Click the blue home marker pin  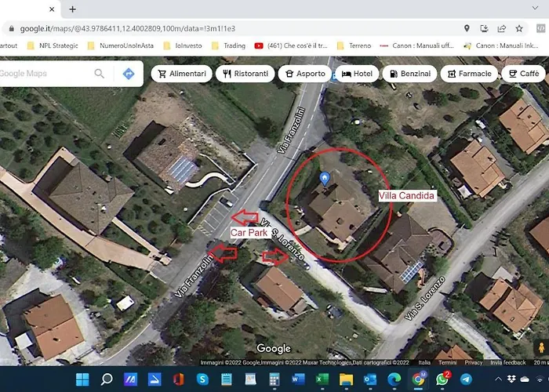pos(325,180)
